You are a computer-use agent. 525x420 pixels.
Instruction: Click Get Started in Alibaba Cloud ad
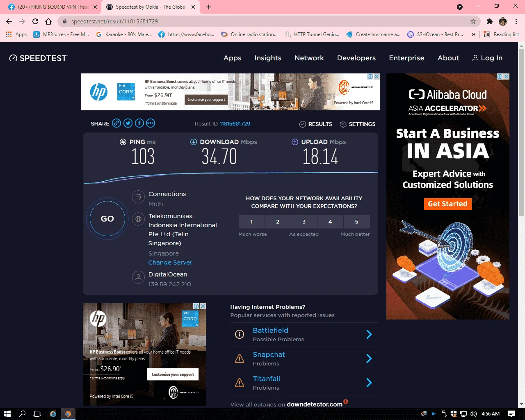tap(447, 204)
